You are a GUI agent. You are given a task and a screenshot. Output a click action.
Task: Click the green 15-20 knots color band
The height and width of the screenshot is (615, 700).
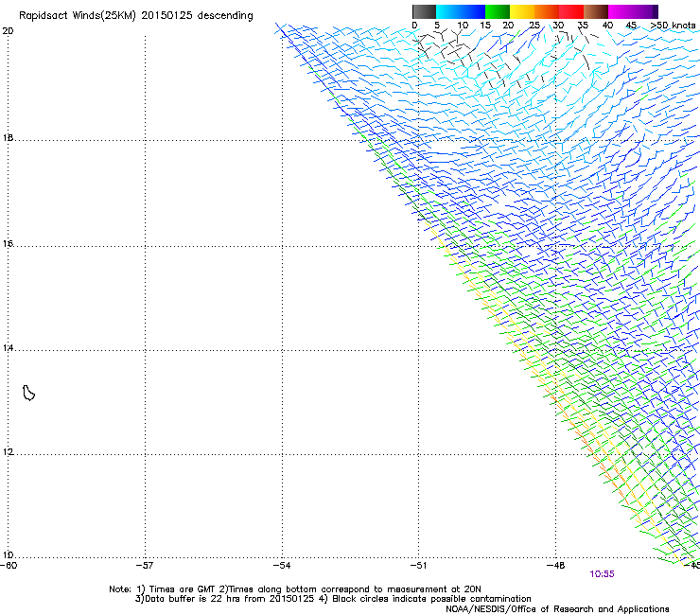498,11
